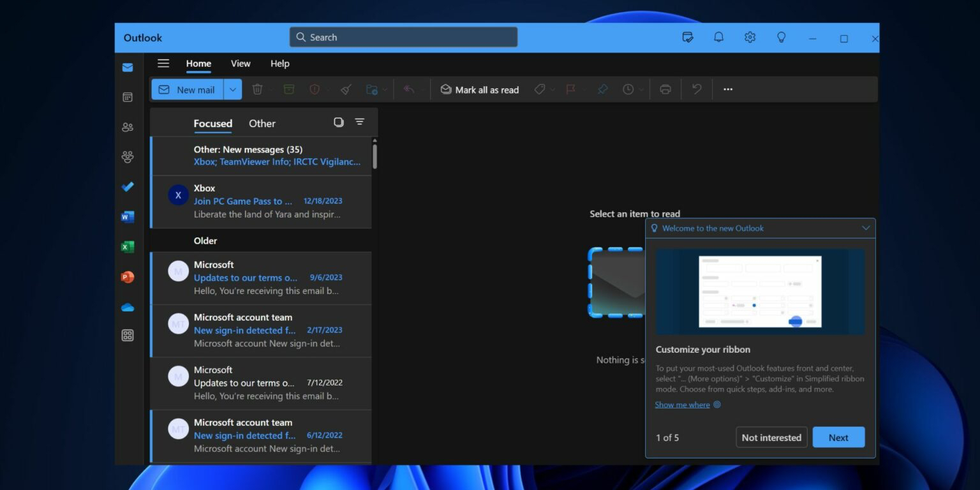
Task: Open Microsoft email dated 9/6/2023
Action: point(261,278)
